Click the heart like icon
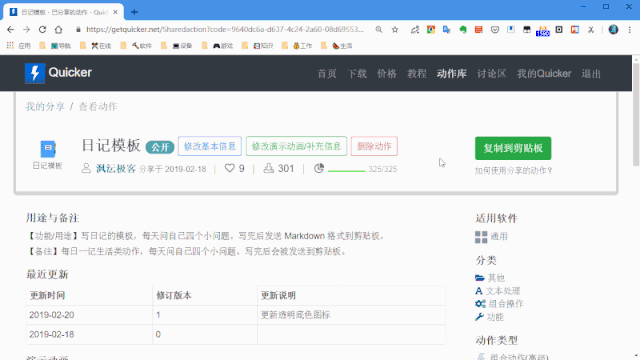Screen dimensions: 640x360 click(x=230, y=168)
